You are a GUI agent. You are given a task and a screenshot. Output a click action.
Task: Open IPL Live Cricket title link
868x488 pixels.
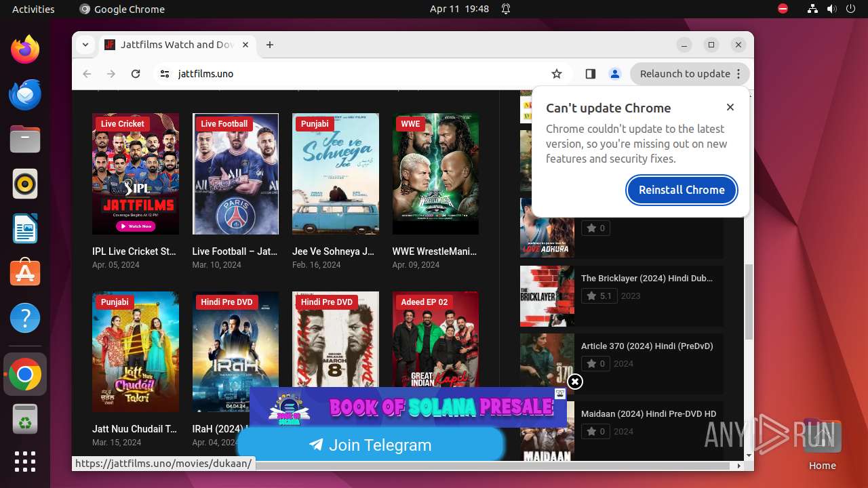[x=134, y=251]
